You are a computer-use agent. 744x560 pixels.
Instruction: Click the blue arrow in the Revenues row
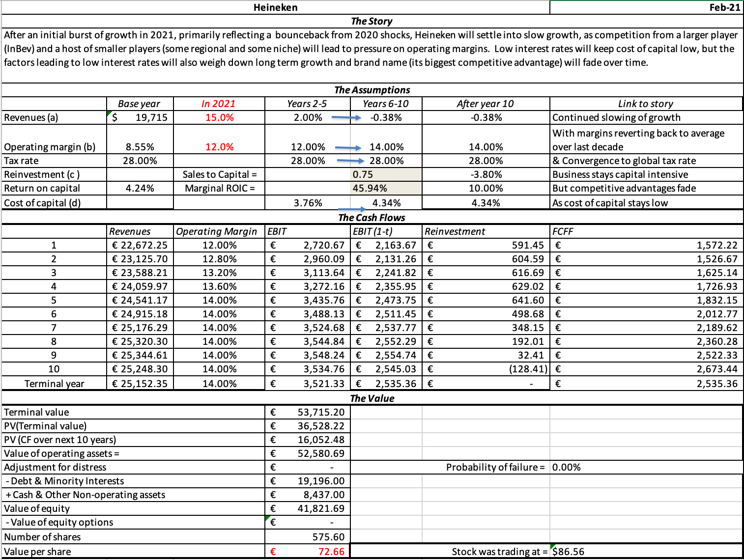(x=346, y=118)
